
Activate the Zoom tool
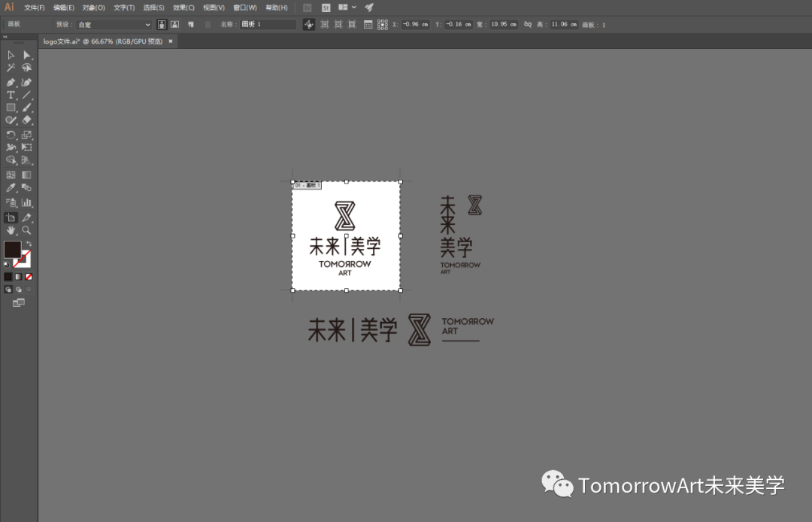pyautogui.click(x=26, y=230)
